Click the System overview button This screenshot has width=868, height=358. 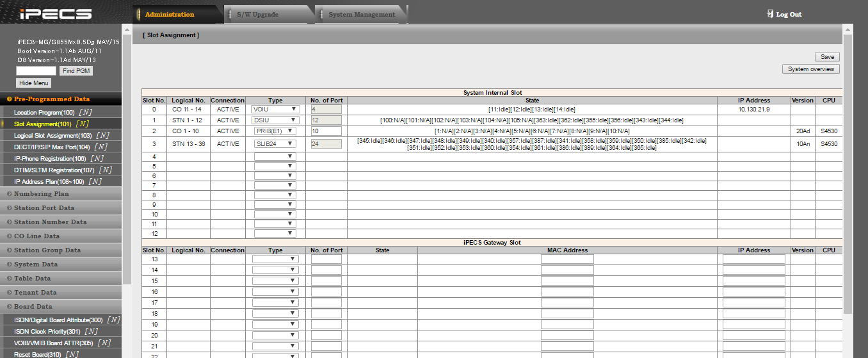coord(810,69)
